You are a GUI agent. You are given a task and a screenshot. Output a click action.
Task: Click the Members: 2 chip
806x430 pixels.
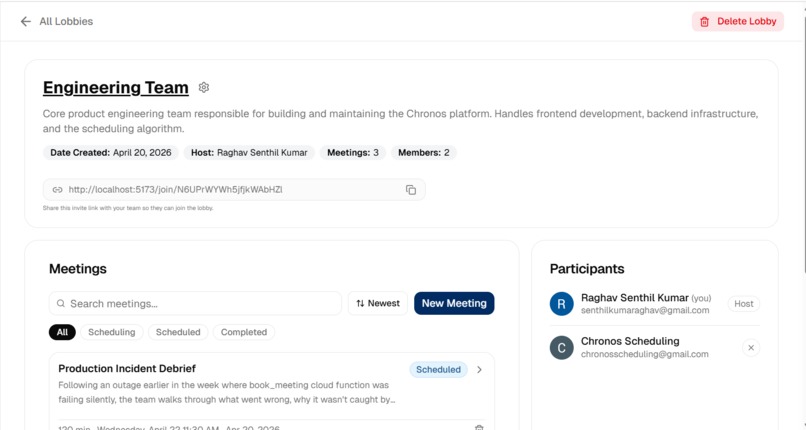424,153
